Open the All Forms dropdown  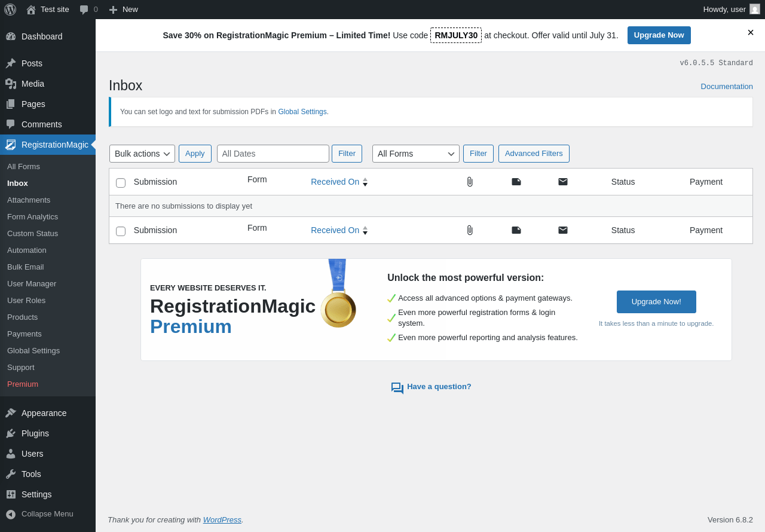[x=416, y=154]
